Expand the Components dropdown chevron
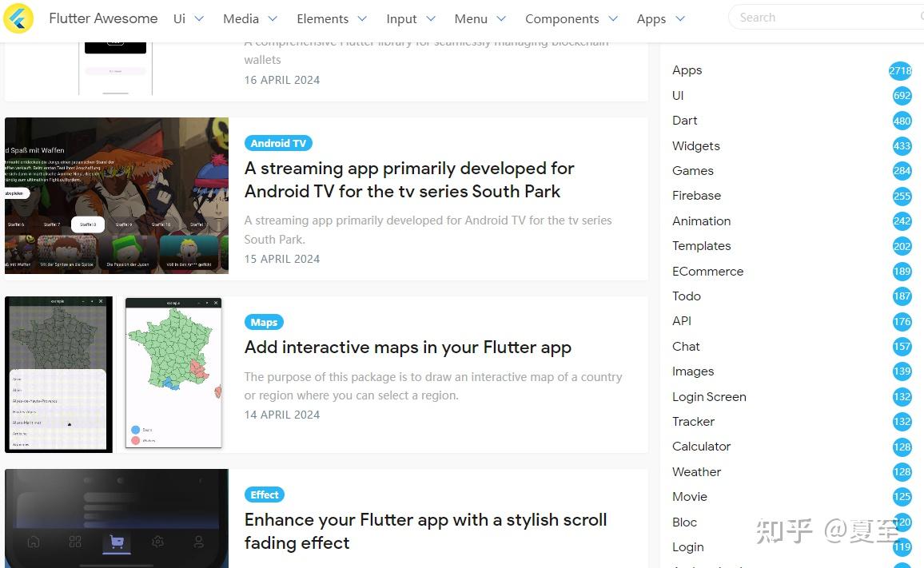The height and width of the screenshot is (568, 924). click(613, 18)
